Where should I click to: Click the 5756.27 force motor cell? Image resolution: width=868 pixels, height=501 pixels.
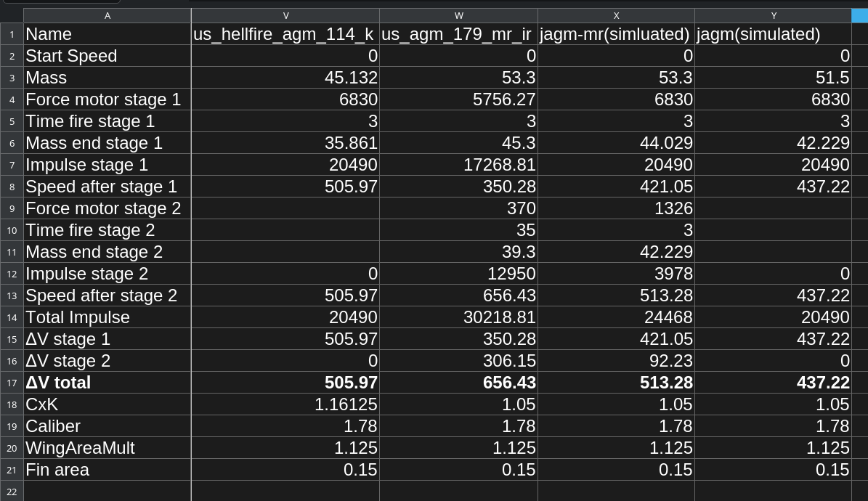(458, 99)
